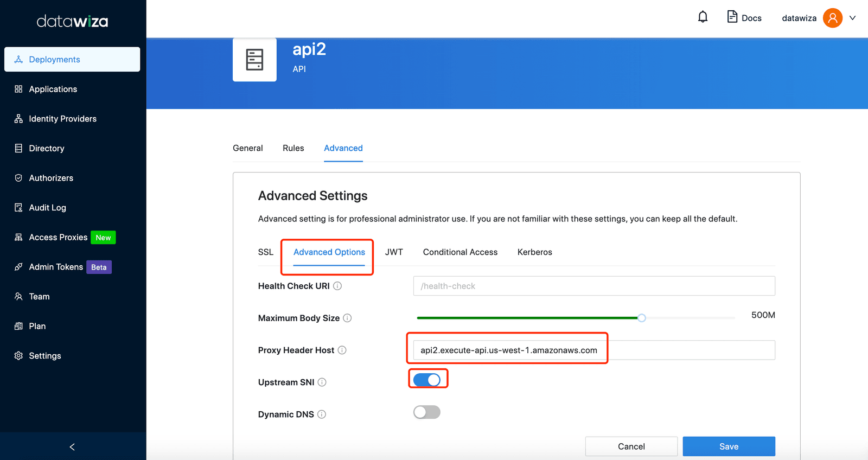Screen dimensions: 868x460
Task: Click the Save button
Action: [x=729, y=446]
